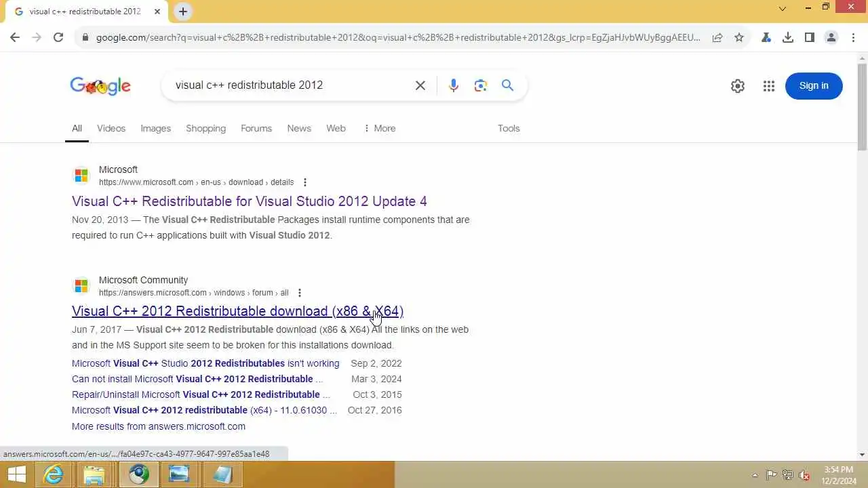
Task: Click the browser address bar
Action: (x=398, y=37)
